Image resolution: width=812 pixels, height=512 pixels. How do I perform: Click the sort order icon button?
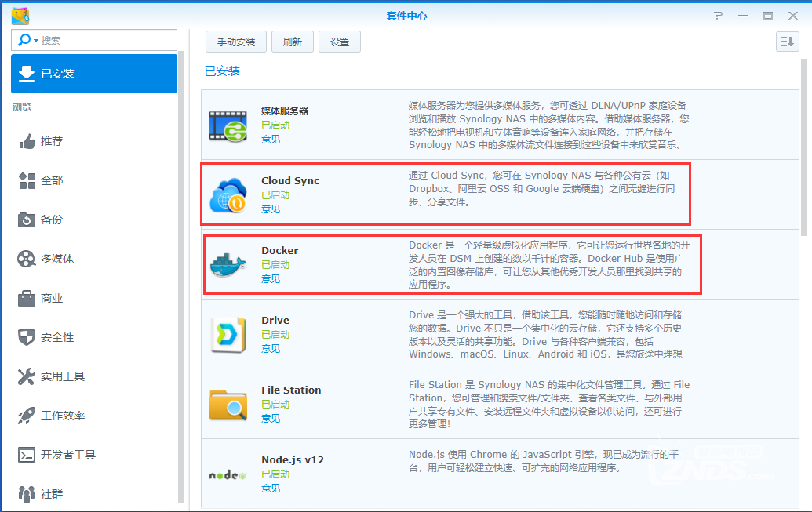tap(788, 42)
